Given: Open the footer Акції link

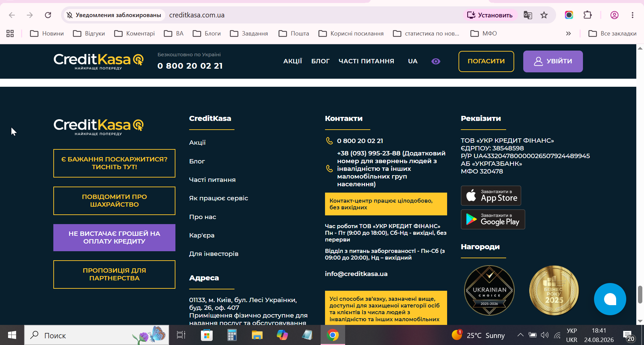Looking at the screenshot, I should point(197,143).
